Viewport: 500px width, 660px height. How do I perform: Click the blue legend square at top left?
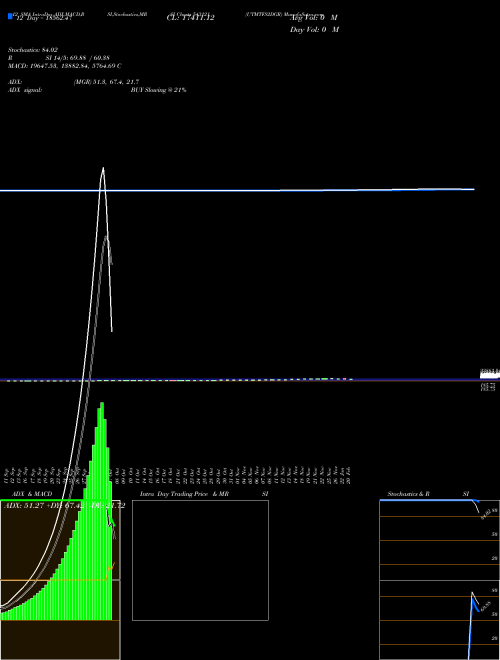pos(10,16)
